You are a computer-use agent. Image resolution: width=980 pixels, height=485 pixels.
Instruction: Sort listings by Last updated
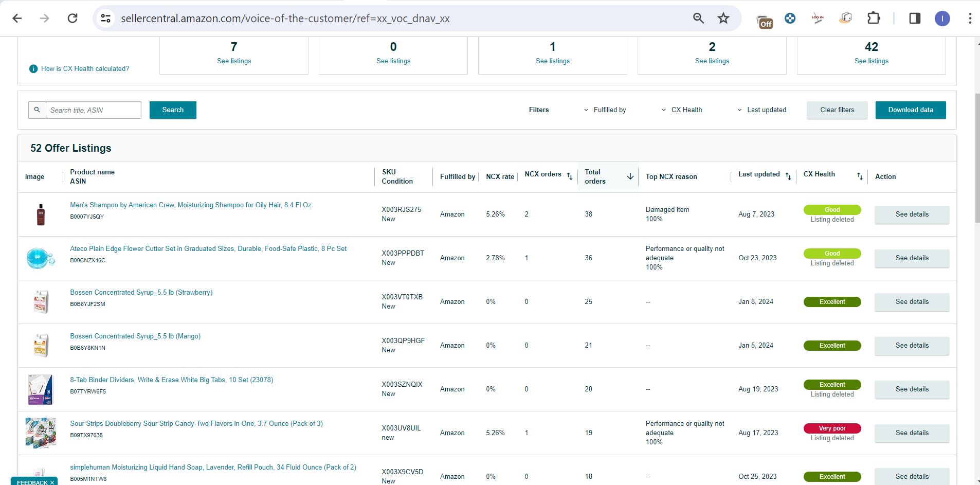click(788, 176)
